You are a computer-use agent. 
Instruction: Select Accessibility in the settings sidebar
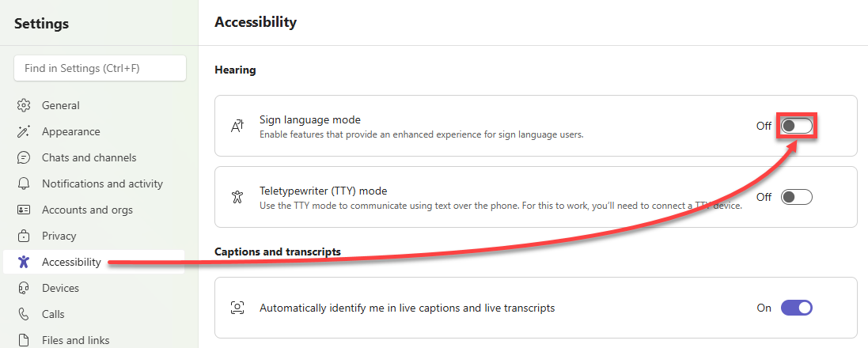(71, 262)
